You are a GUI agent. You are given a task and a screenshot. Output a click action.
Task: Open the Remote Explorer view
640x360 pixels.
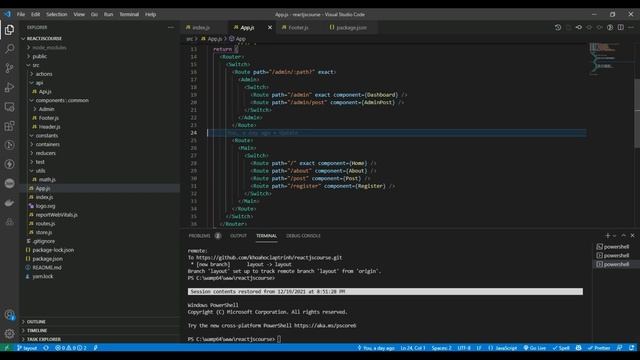pos(9,107)
